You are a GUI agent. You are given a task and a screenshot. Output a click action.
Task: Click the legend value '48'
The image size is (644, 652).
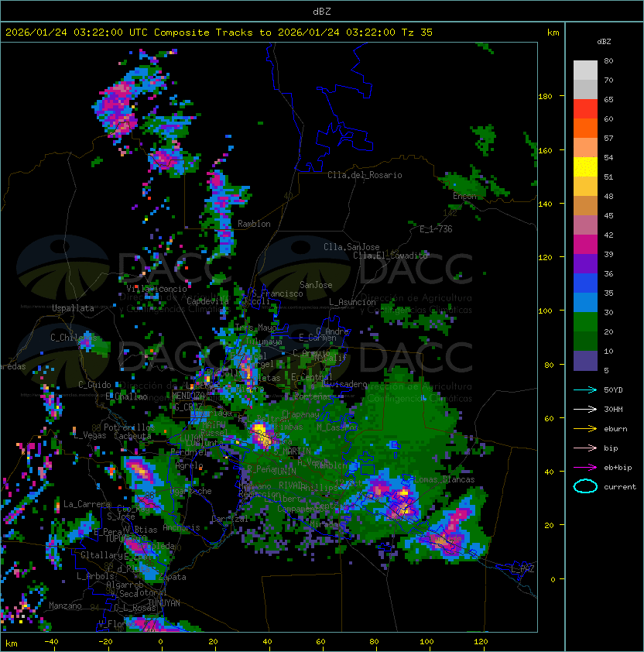click(x=608, y=196)
